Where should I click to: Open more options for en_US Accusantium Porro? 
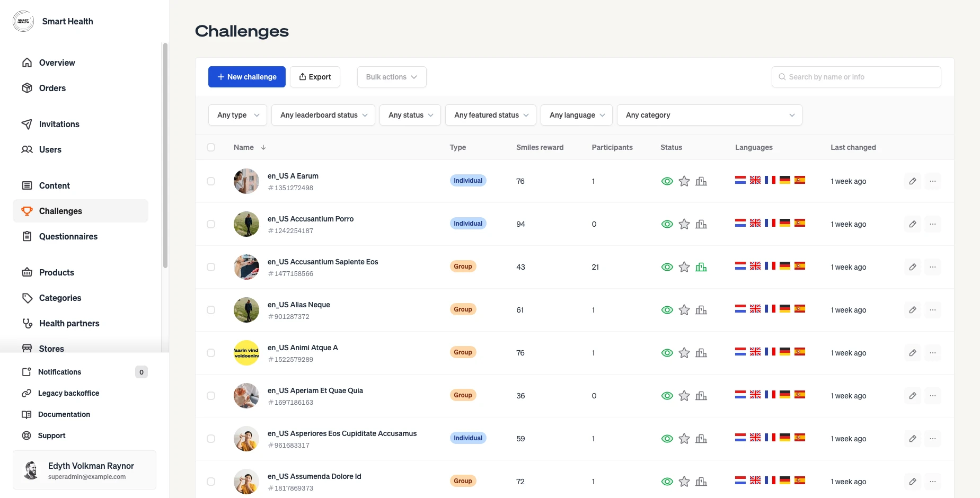pos(933,224)
